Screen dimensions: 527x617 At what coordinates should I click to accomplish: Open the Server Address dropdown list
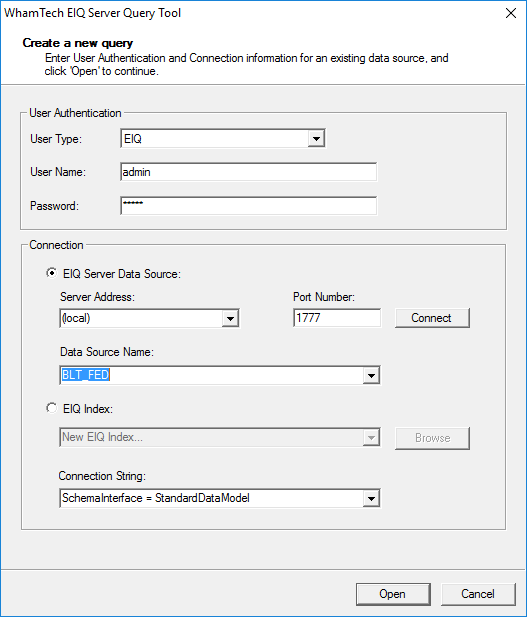(x=230, y=318)
